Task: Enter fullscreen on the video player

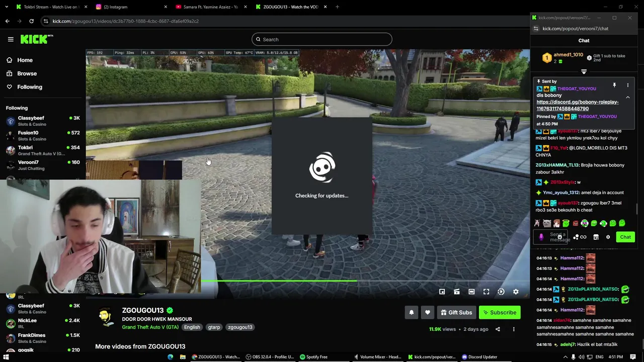Action: (486, 292)
